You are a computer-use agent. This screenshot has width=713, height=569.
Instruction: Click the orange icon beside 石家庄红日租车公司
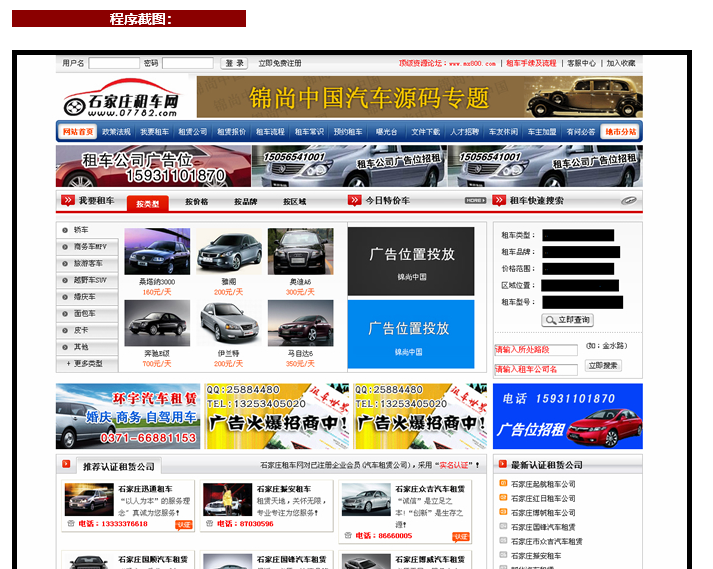coord(503,498)
